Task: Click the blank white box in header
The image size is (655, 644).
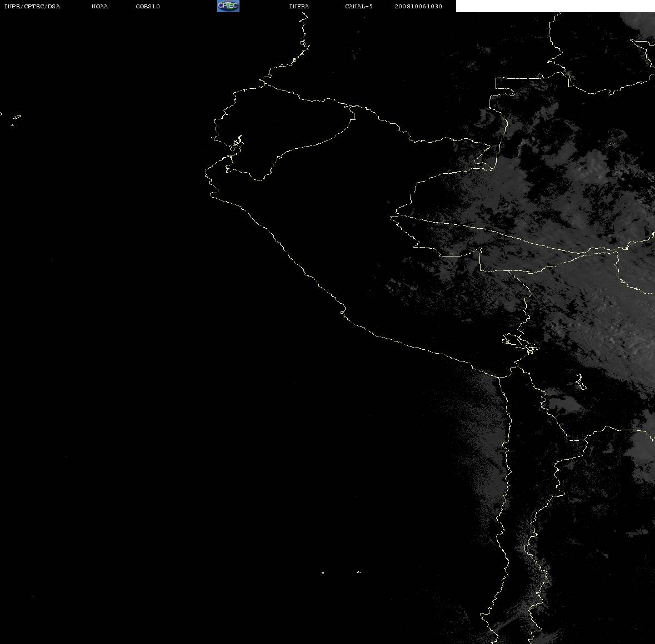Action: pos(555,6)
